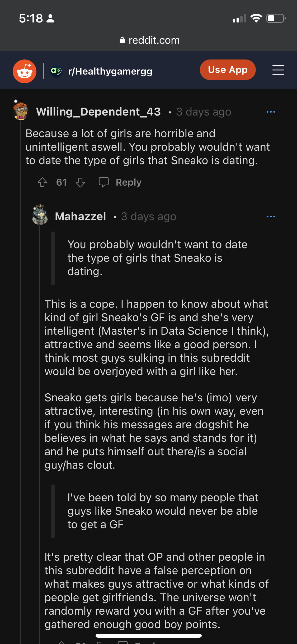The width and height of the screenshot is (297, 644).
Task: Open more options on Mahazzel's comment
Action: pyautogui.click(x=271, y=217)
